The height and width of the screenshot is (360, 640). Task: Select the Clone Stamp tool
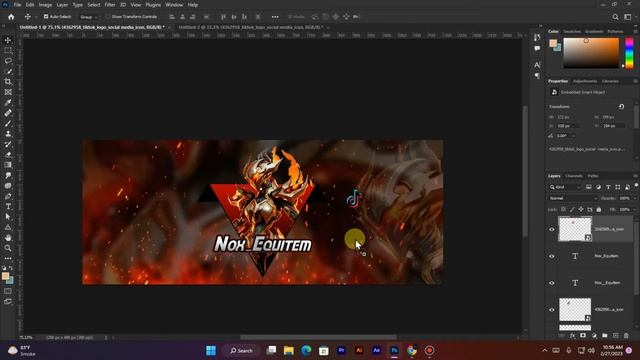8,133
